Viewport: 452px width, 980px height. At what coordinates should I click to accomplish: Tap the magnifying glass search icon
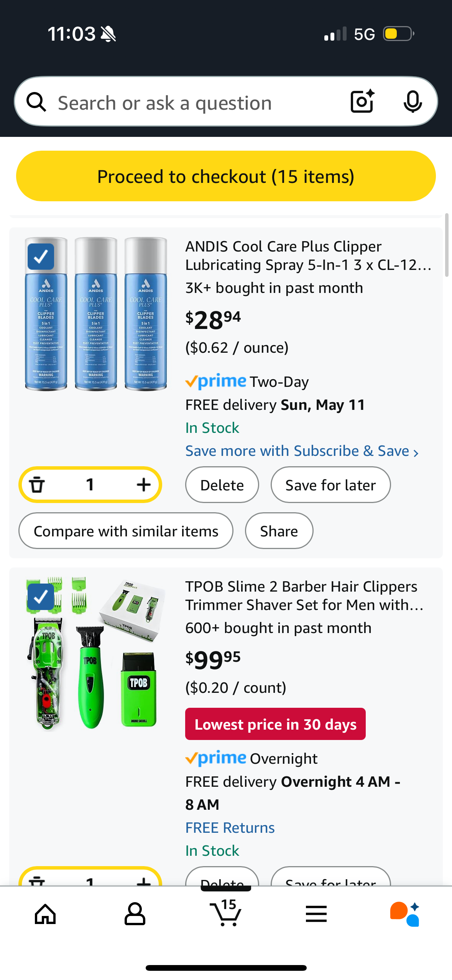(36, 102)
